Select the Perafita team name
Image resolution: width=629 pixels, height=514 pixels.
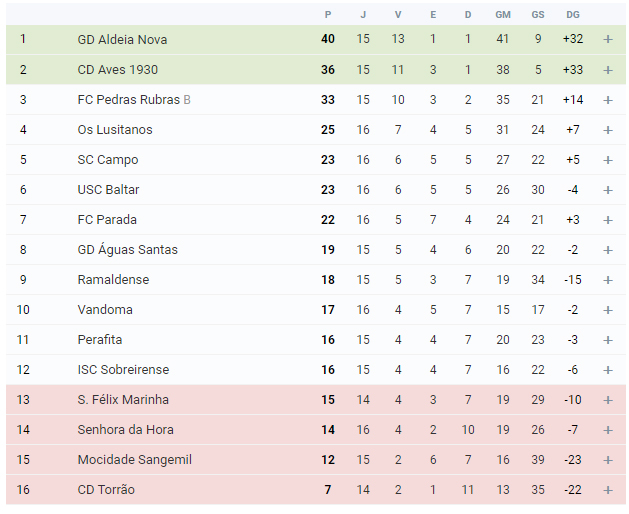tap(99, 339)
